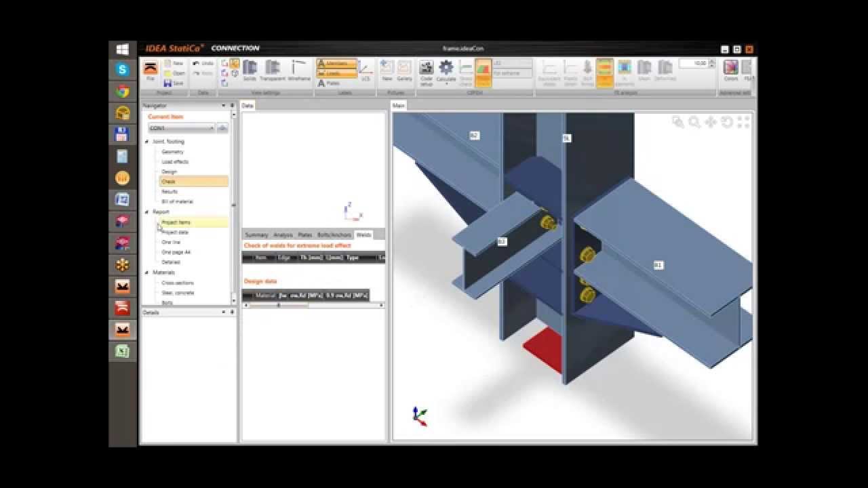Toggle the highlighted Bolts check button

pos(604,72)
